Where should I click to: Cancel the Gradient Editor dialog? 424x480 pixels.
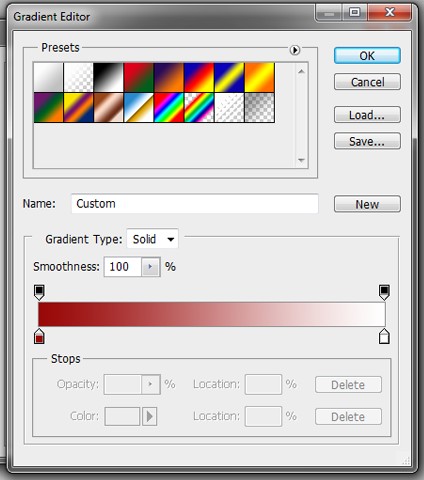(367, 82)
